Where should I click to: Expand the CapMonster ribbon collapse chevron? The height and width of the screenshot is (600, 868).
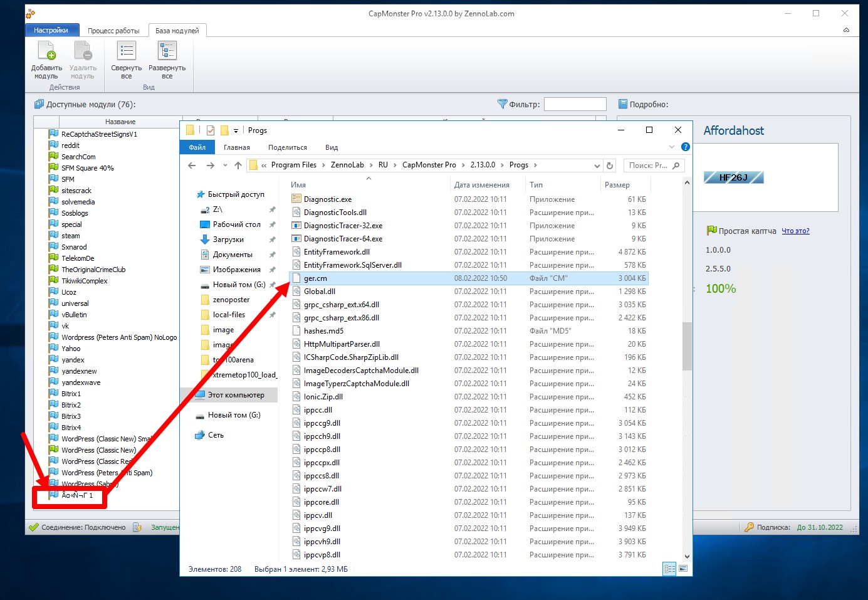click(x=846, y=30)
